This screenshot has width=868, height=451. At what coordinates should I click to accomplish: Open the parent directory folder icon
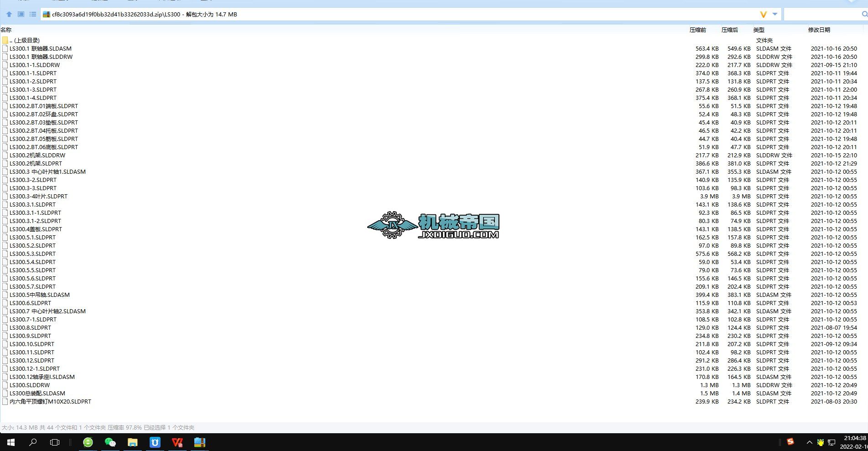coord(5,40)
